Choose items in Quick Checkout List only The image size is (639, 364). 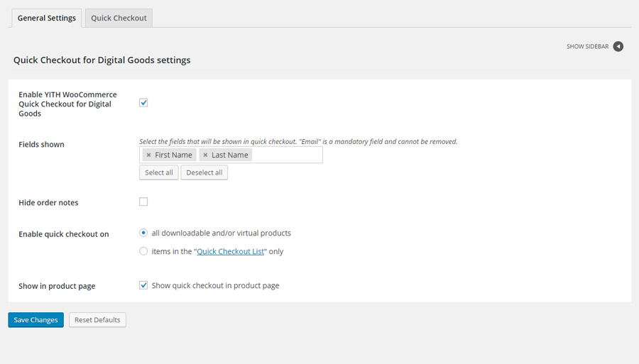[143, 251]
